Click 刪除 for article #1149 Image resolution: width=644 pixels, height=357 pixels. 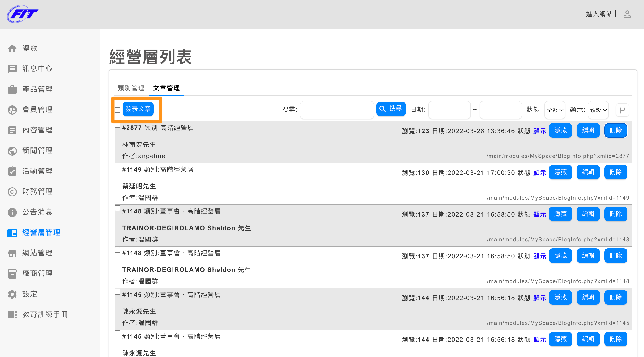616,172
